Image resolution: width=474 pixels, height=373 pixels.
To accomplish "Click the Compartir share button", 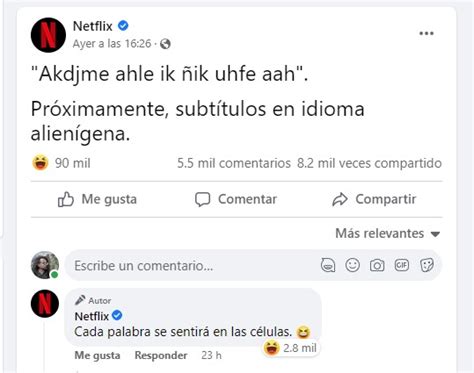I will (x=374, y=199).
